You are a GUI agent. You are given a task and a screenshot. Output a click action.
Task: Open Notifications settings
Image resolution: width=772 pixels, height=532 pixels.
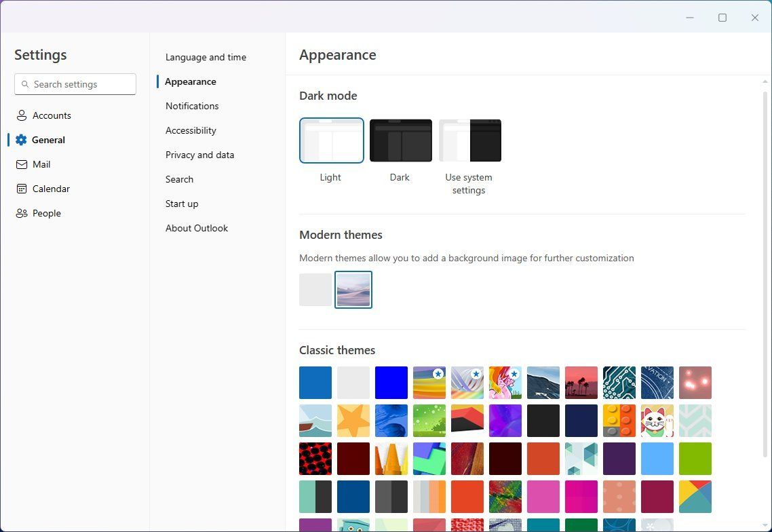(192, 106)
